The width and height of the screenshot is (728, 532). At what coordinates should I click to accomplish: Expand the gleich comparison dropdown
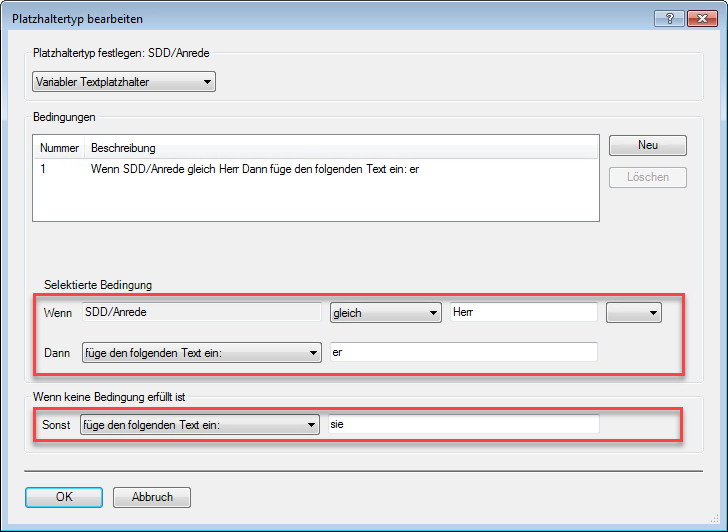(385, 313)
